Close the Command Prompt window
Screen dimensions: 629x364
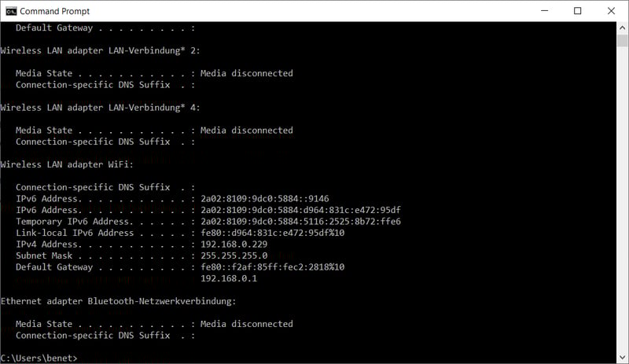pos(611,11)
